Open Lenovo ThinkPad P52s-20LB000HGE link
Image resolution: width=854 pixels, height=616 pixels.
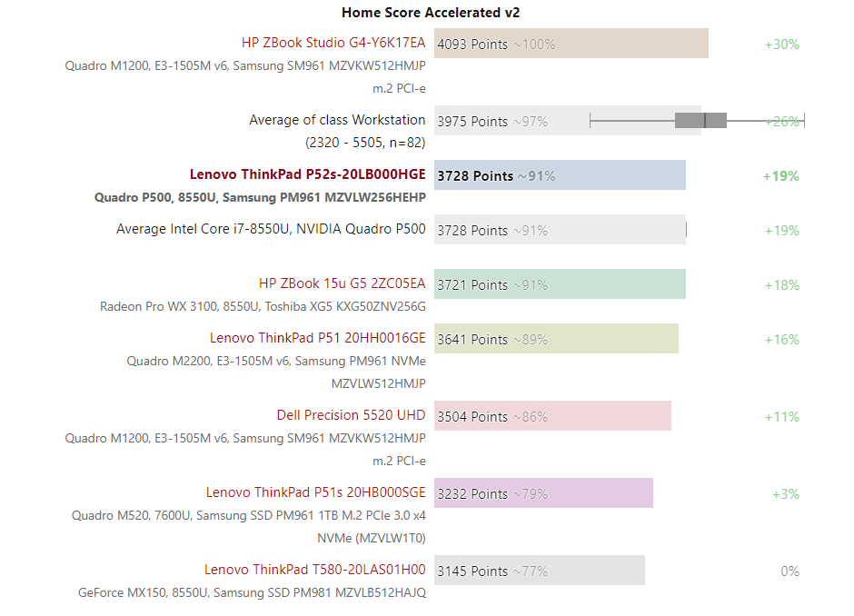point(308,174)
